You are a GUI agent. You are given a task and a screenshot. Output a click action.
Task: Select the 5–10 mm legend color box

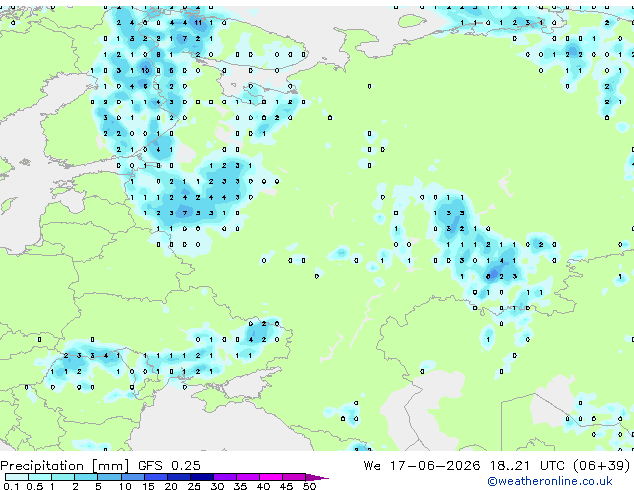(x=109, y=477)
